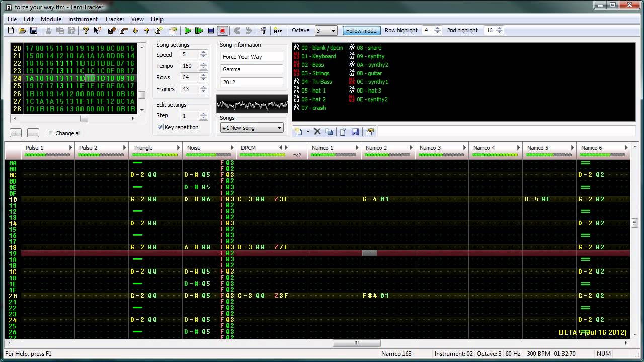This screenshot has height=362, width=644.
Task: Open module properties toolbar icon
Action: tap(173, 31)
